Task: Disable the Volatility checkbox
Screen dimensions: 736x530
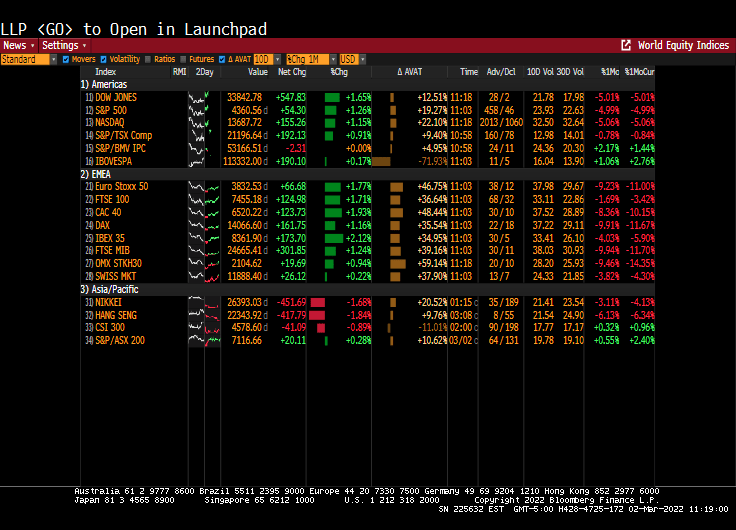Action: point(103,59)
